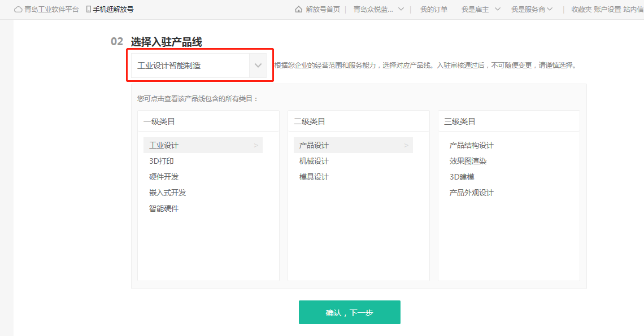The height and width of the screenshot is (336, 644).
Task: Open 收藏夹 in the top bar
Action: 581,10
